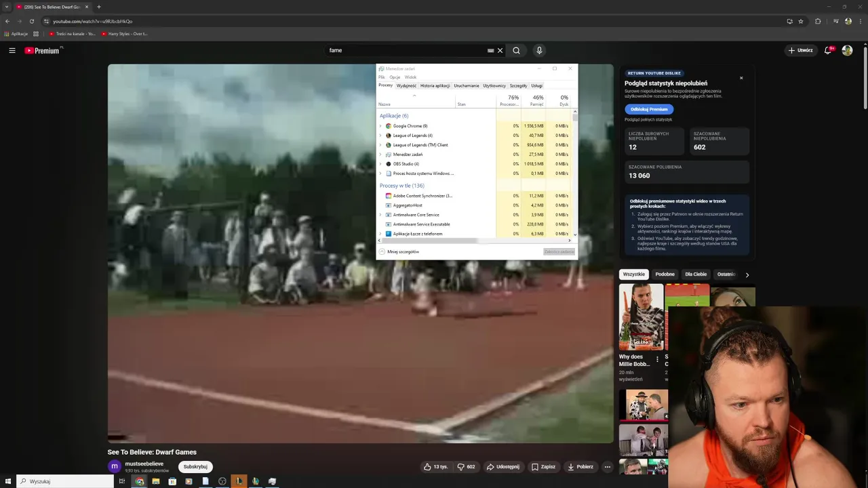Run search with magnifying glass button
The image size is (868, 488).
tap(517, 50)
